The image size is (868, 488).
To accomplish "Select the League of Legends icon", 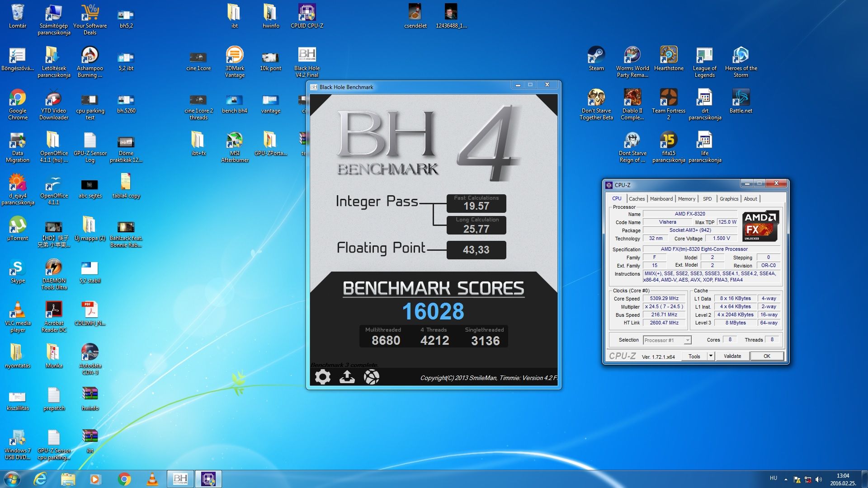I will pos(704,62).
